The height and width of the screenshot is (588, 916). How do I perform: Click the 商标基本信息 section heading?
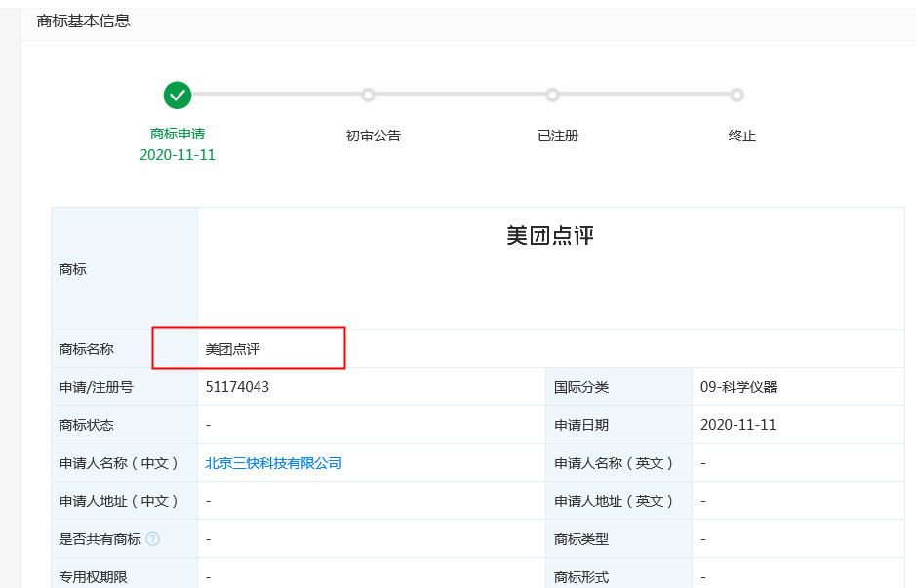[84, 21]
